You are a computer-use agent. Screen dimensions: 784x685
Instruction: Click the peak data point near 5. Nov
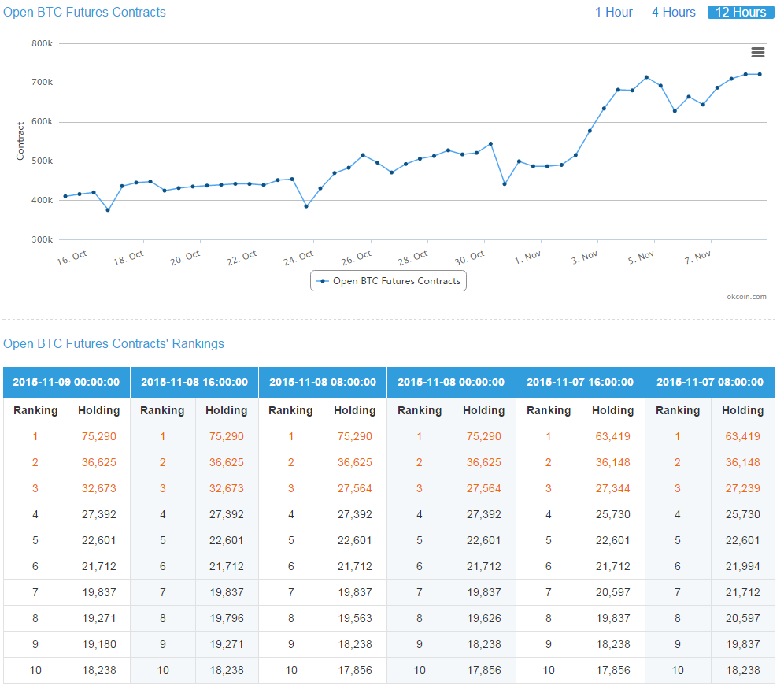click(x=646, y=77)
